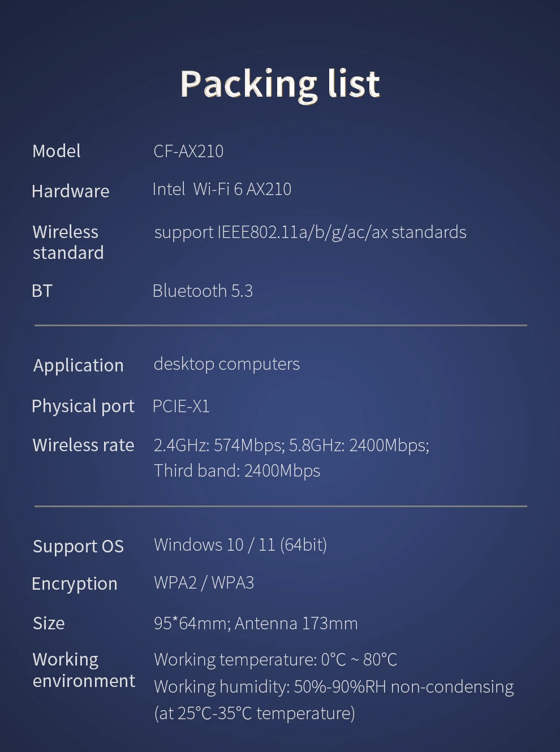
Task: Select the Physical port label
Action: (83, 406)
